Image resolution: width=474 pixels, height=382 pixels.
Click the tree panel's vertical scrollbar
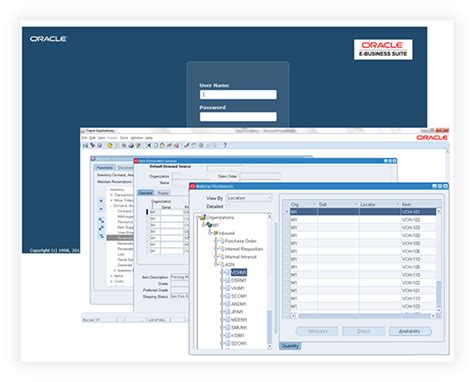[x=270, y=282]
